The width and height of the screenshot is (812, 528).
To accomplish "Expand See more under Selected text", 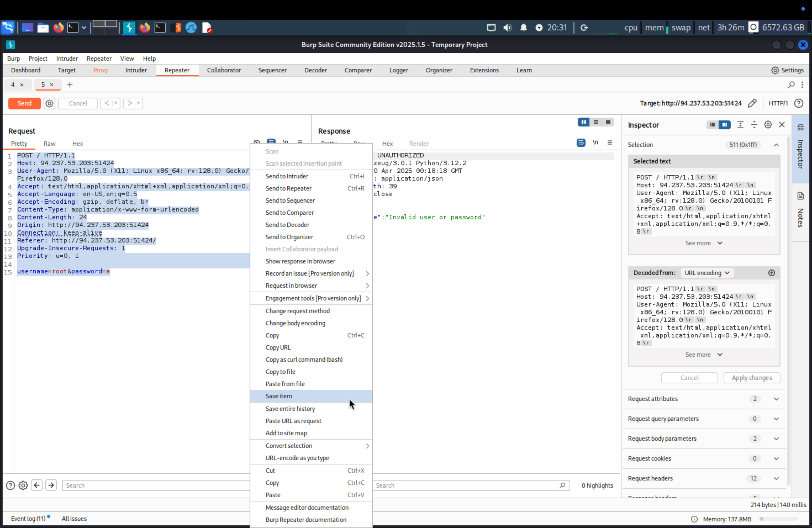I will pyautogui.click(x=703, y=243).
